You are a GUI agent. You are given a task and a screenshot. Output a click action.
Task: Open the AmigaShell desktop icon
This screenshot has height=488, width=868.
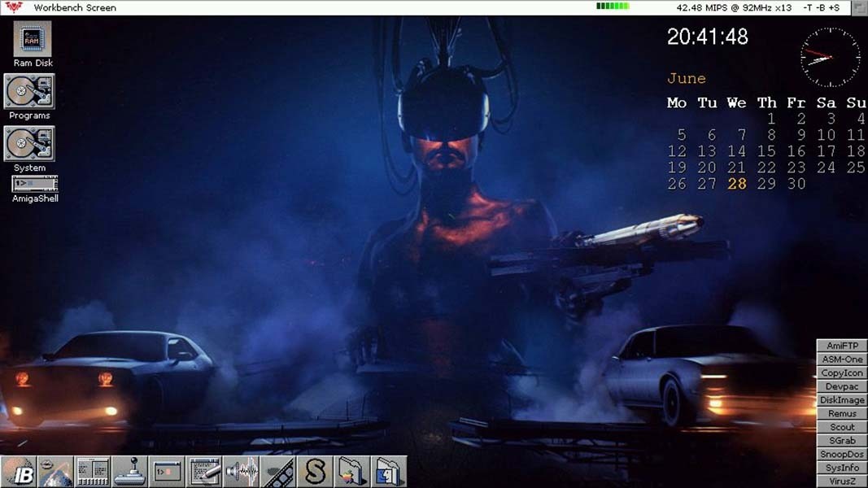[x=34, y=183]
